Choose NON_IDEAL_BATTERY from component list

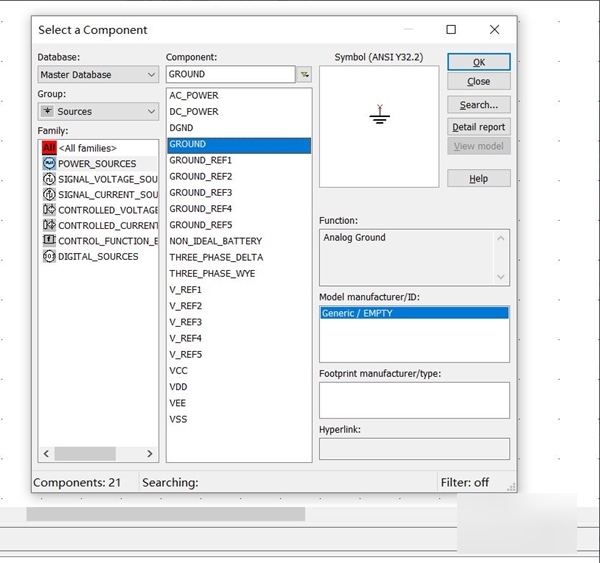(215, 241)
